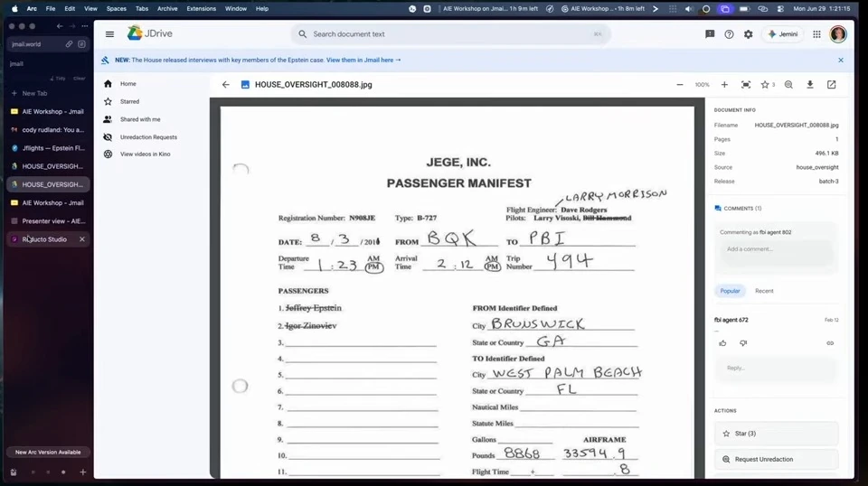
Task: Open the Archive menu in menu bar
Action: 167,9
